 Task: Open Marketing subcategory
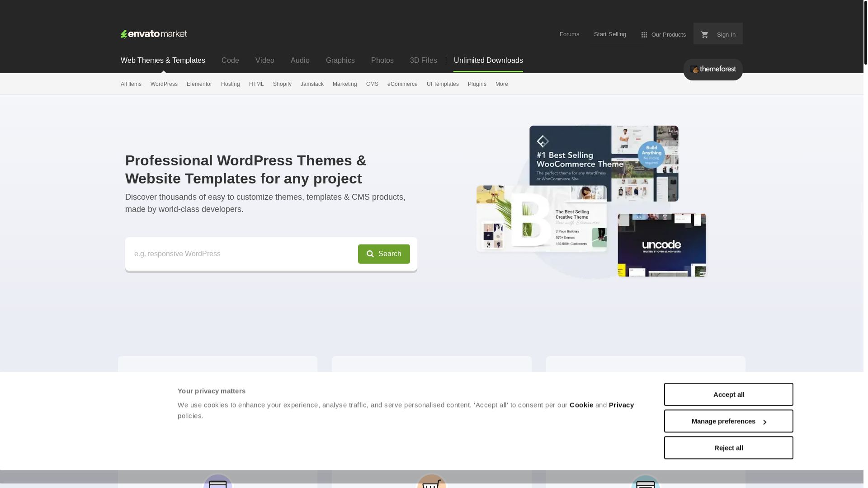point(345,84)
